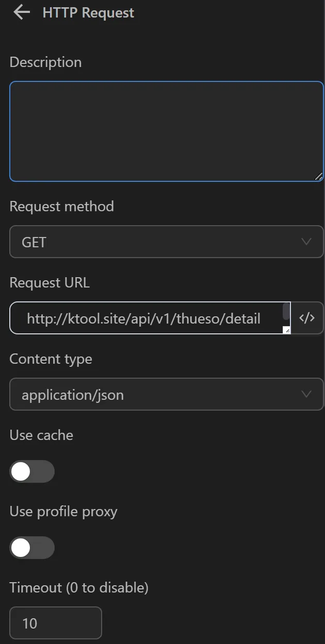Click the back arrow next to HTTP Request
Viewport: 325px width, 644px height.
point(21,12)
